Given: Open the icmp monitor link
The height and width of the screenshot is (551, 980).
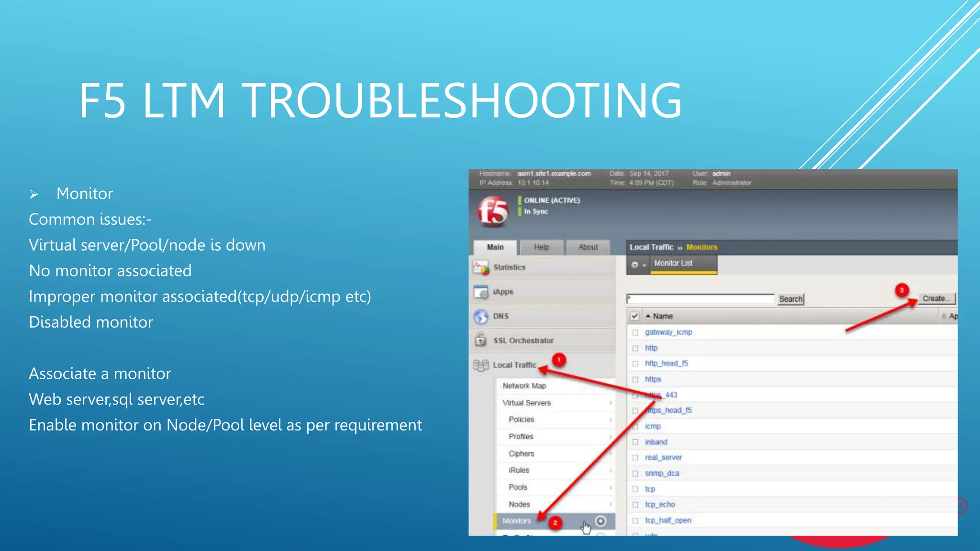Looking at the screenshot, I should coord(653,426).
